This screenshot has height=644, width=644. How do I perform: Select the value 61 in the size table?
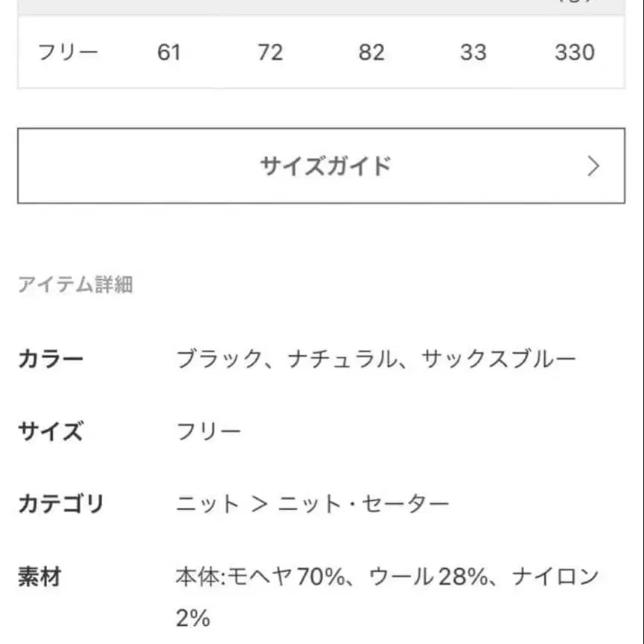point(170,52)
